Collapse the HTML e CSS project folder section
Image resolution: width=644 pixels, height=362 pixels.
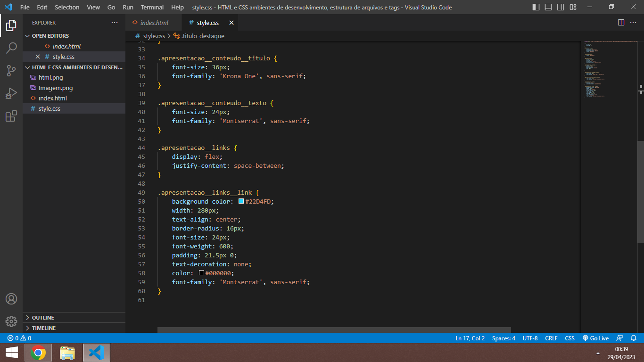pos(74,67)
